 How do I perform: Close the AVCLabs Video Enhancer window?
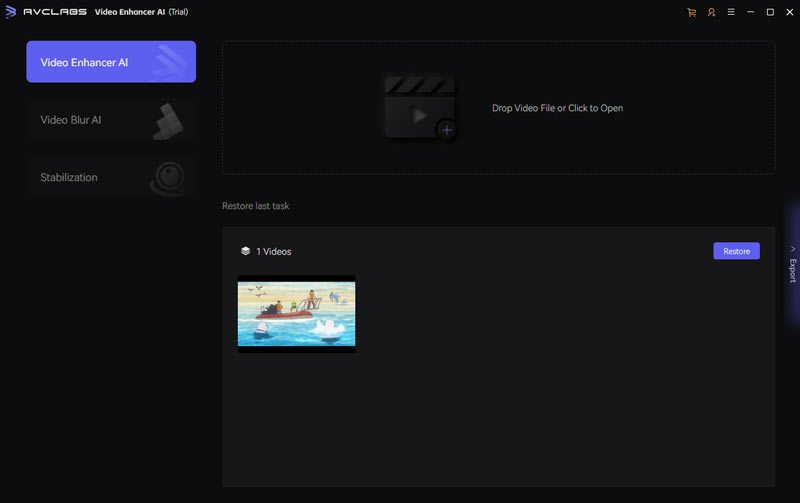(x=788, y=12)
